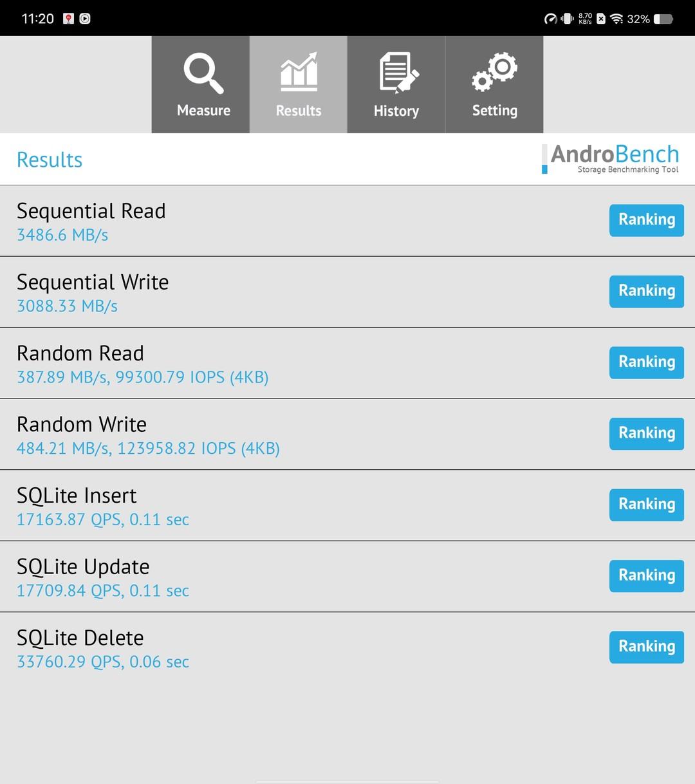
Task: Tap the Results section heading
Action: (50, 160)
